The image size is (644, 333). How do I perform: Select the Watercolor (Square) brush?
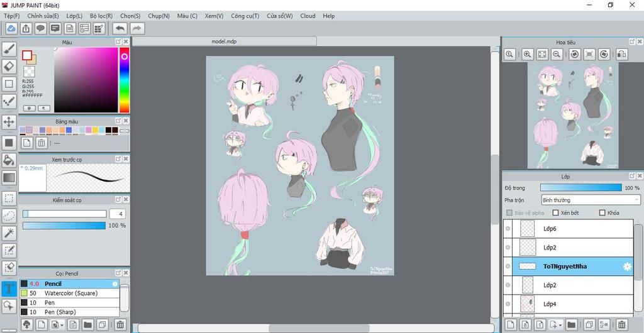70,293
